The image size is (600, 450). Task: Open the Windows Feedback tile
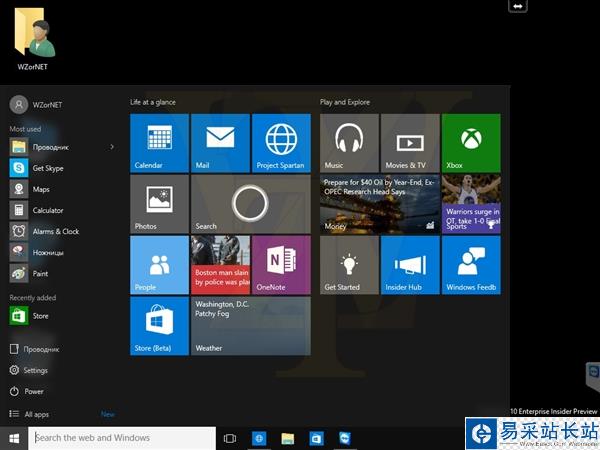tap(471, 265)
